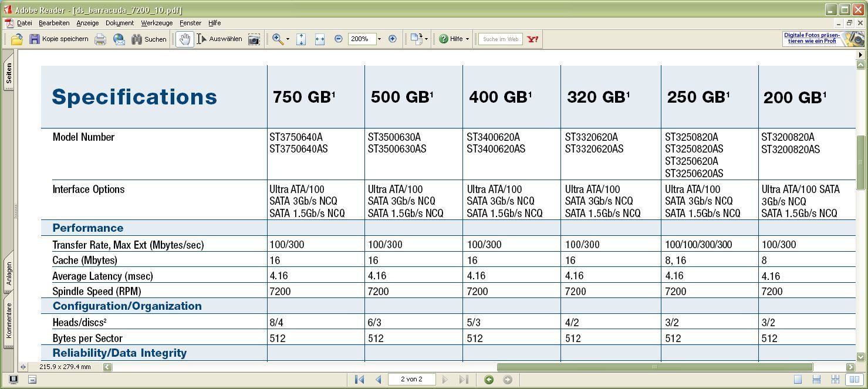The width and height of the screenshot is (868, 389).
Task: Fit page to window height
Action: (x=301, y=39)
